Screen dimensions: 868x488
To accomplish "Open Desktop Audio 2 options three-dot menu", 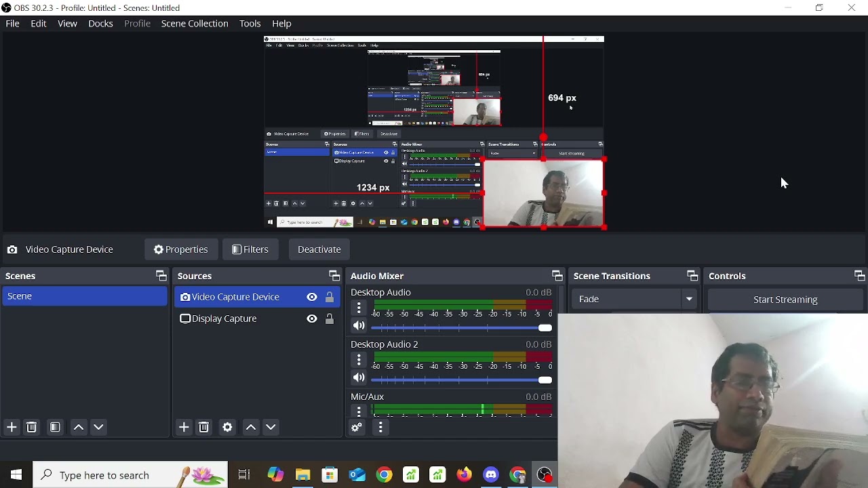I will point(359,360).
